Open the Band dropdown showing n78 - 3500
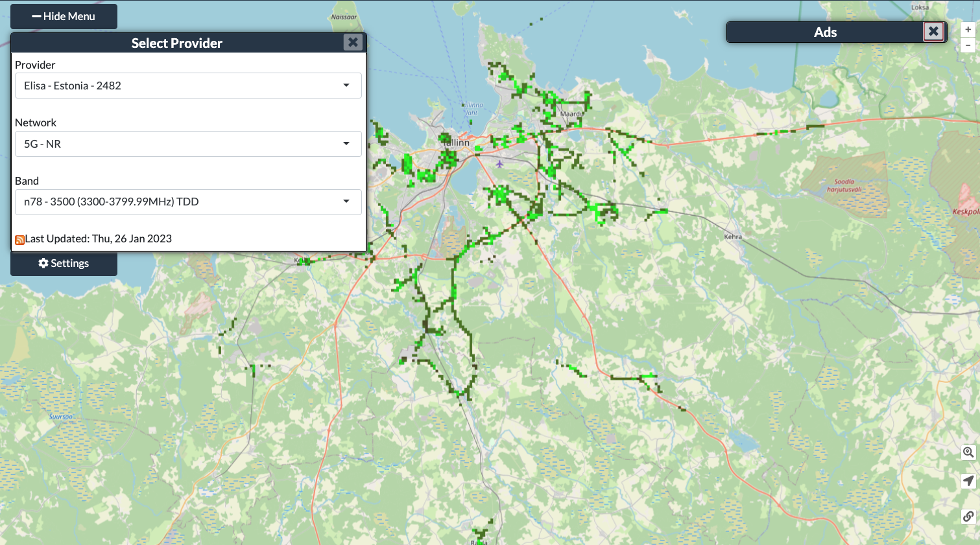 click(188, 202)
